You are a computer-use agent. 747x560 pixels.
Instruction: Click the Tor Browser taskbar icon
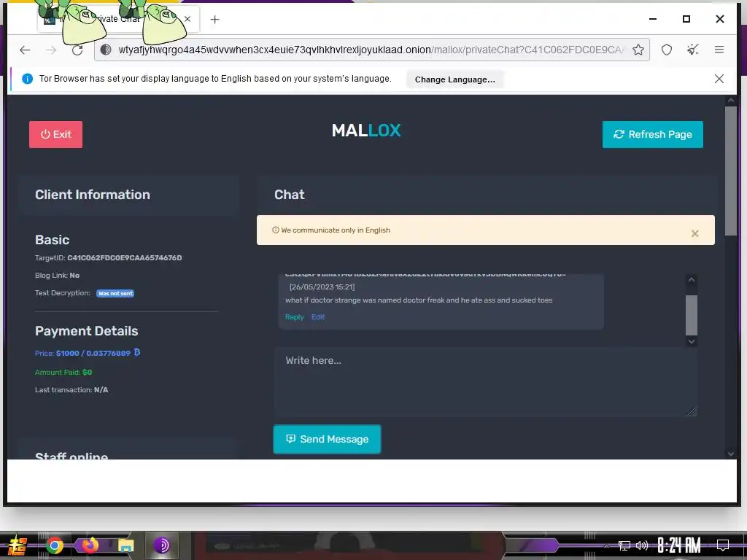[x=162, y=545]
